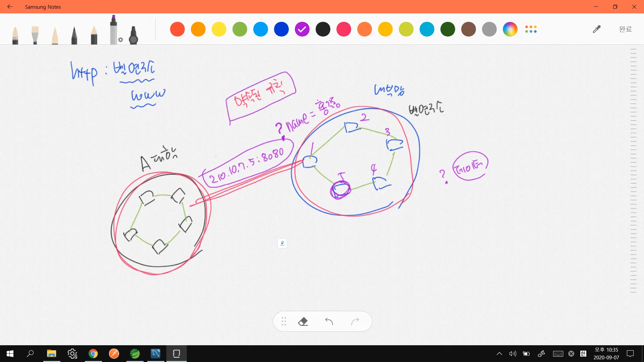Viewport: 644px width, 362px height.
Task: Select the round watercolor brush tool
Action: click(15, 35)
